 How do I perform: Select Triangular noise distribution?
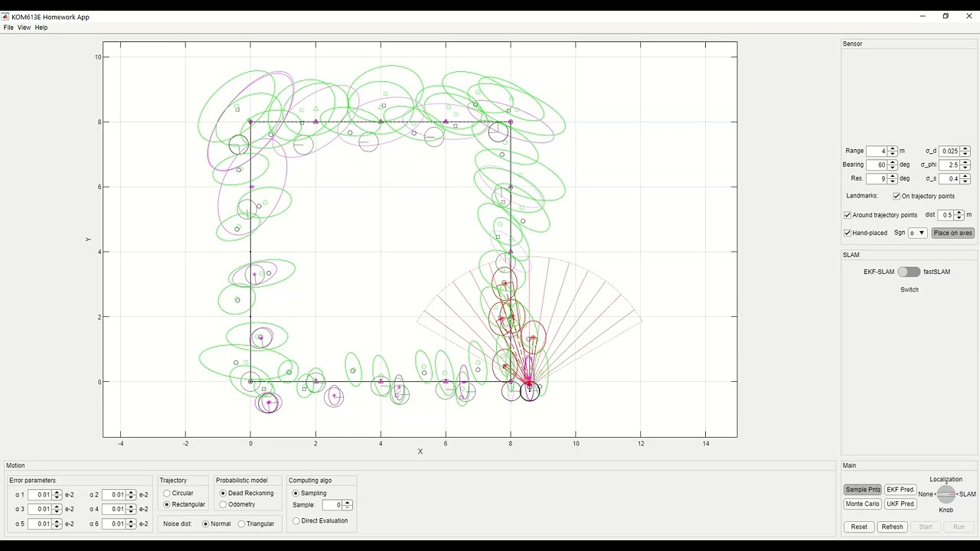coord(242,524)
